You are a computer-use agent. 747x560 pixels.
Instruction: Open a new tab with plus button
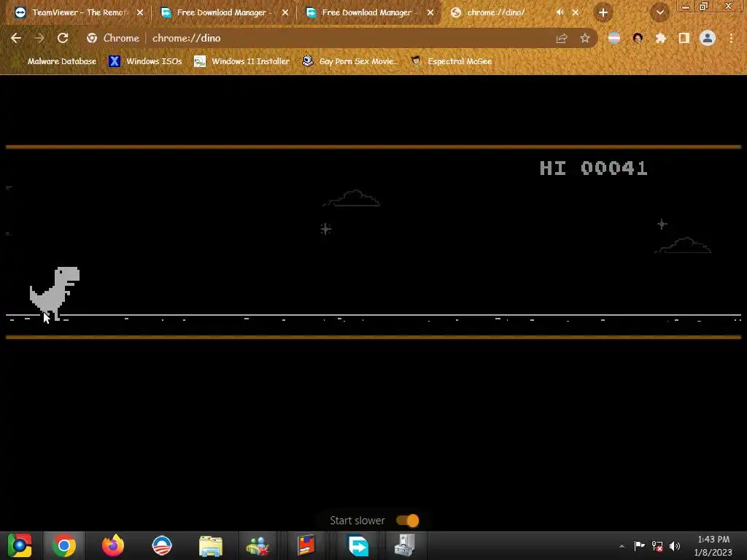tap(603, 12)
